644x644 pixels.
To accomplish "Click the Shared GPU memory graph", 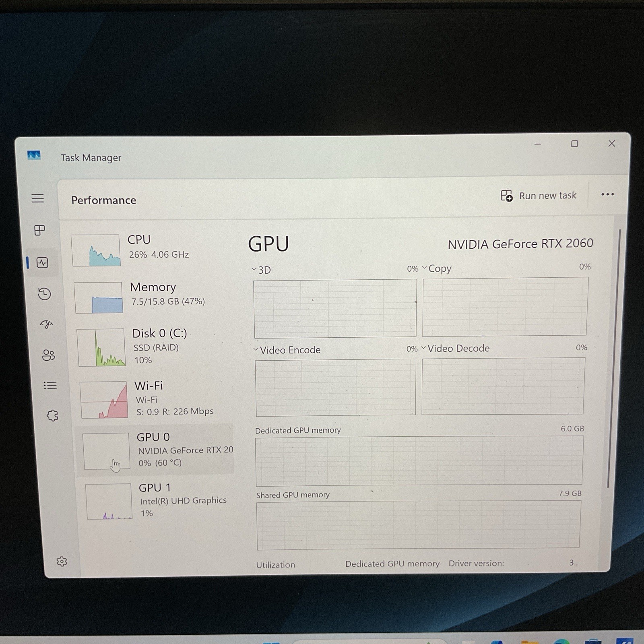I will click(x=419, y=525).
